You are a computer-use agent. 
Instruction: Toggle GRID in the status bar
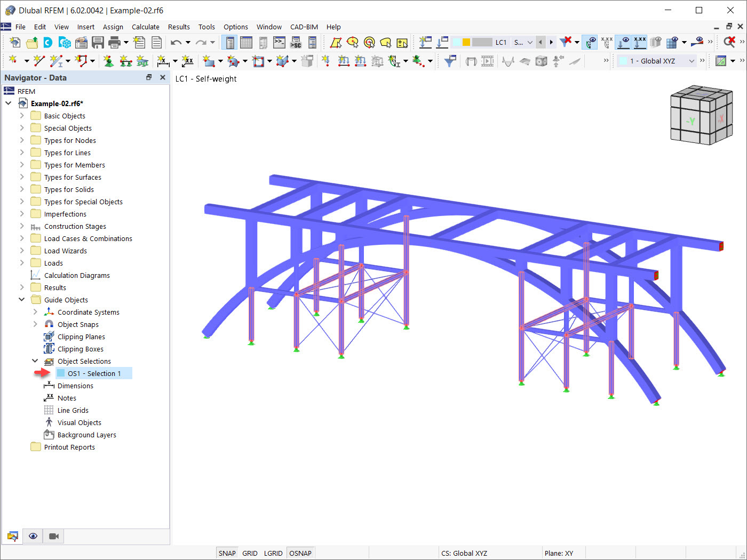(250, 553)
